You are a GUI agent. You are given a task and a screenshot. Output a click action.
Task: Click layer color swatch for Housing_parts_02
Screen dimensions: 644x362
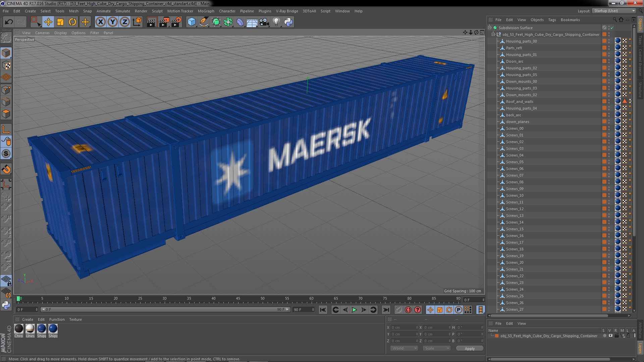pyautogui.click(x=604, y=68)
